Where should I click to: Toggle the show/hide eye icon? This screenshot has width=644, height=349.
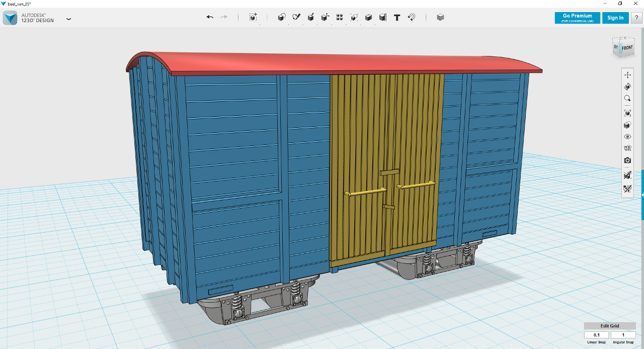coord(627,136)
